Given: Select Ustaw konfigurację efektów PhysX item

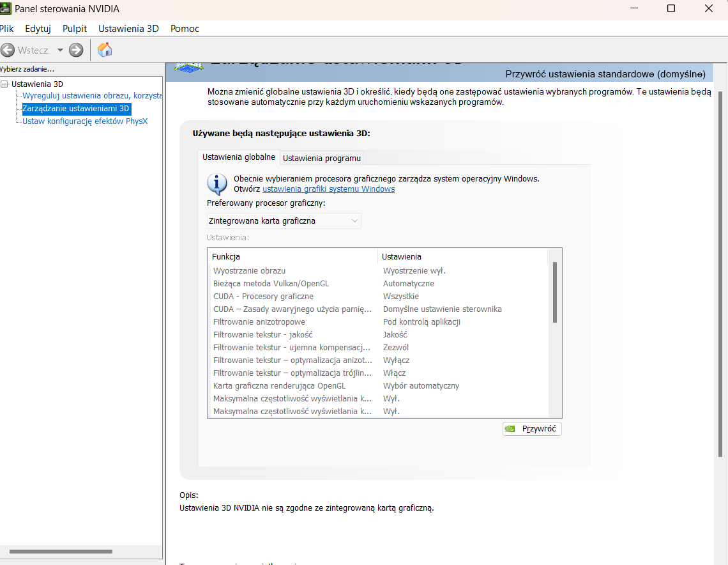Looking at the screenshot, I should 85,121.
